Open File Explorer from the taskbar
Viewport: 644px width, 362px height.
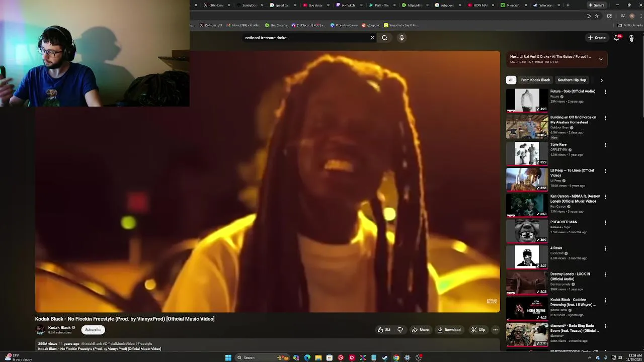pyautogui.click(x=318, y=357)
